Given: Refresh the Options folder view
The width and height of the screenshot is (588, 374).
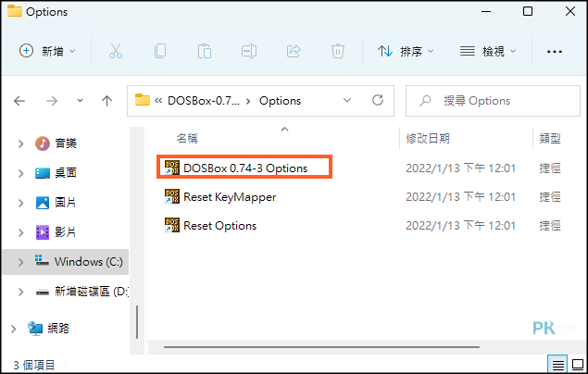Looking at the screenshot, I should (x=378, y=100).
